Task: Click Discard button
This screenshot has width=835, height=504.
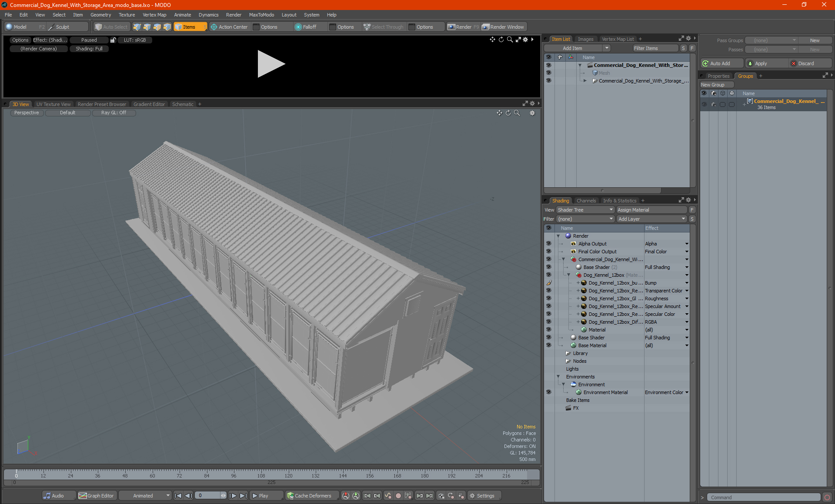Action: click(810, 63)
